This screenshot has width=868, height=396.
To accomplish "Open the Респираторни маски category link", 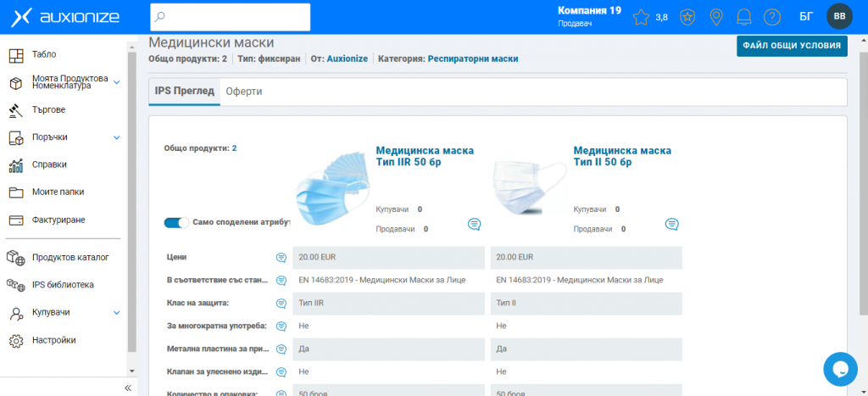I will pyautogui.click(x=472, y=59).
